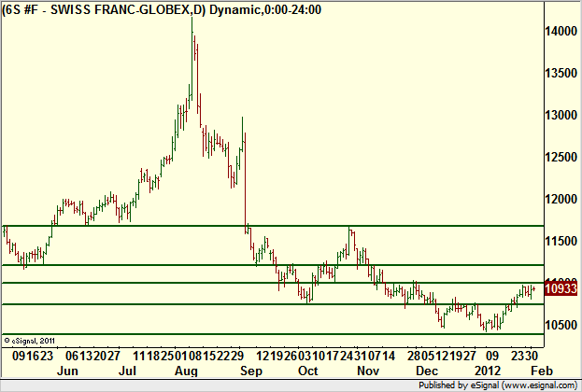Click the Published by eSignal footer text

point(498,385)
